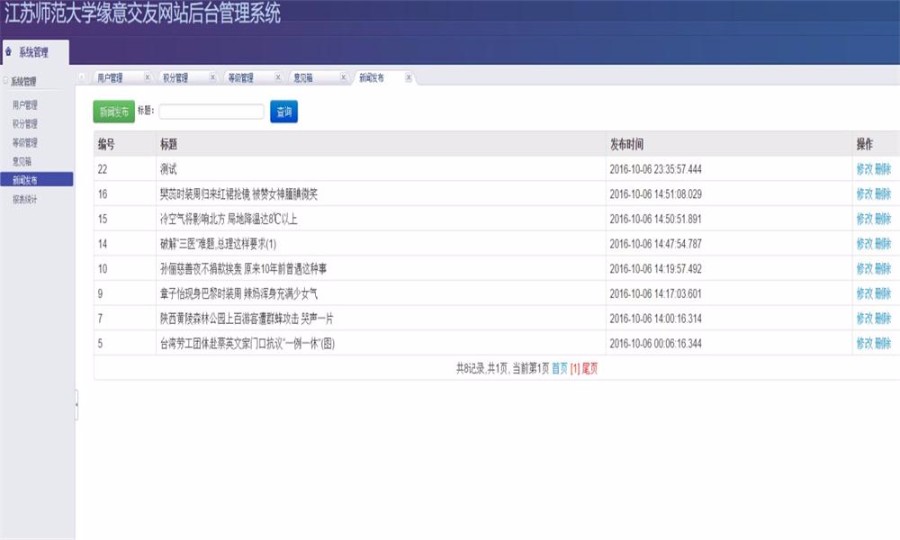
Task: Click 删除 for news number 16
Action: pos(883,194)
